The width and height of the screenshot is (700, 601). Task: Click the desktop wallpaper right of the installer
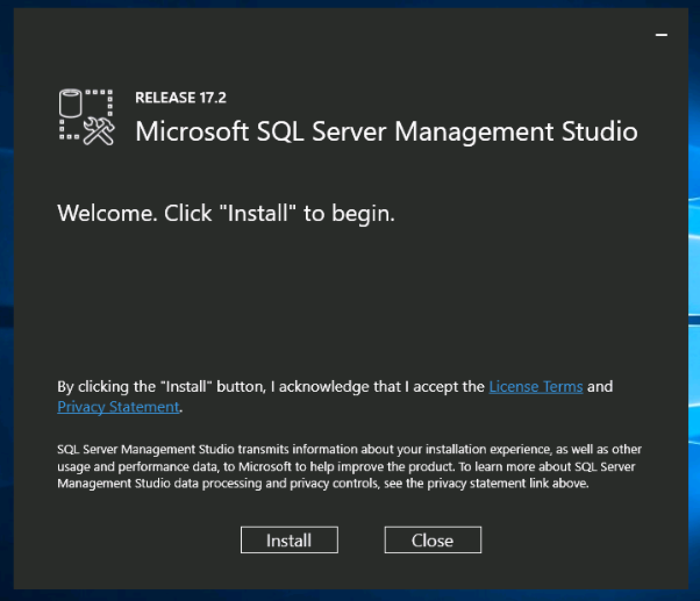pos(694,291)
